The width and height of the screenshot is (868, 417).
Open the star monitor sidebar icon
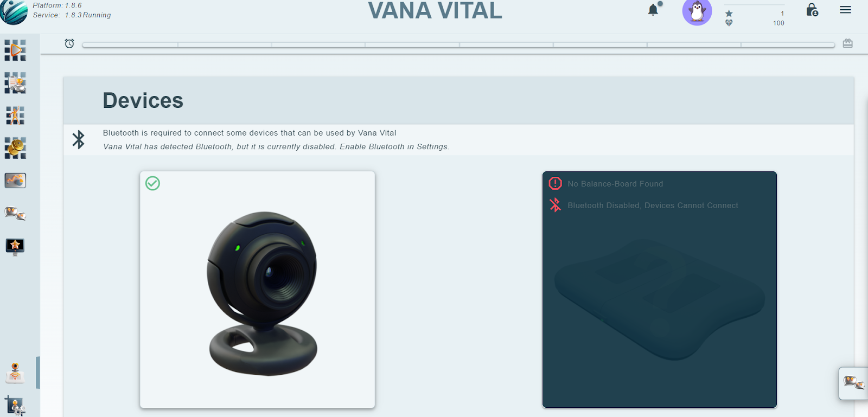tap(15, 246)
